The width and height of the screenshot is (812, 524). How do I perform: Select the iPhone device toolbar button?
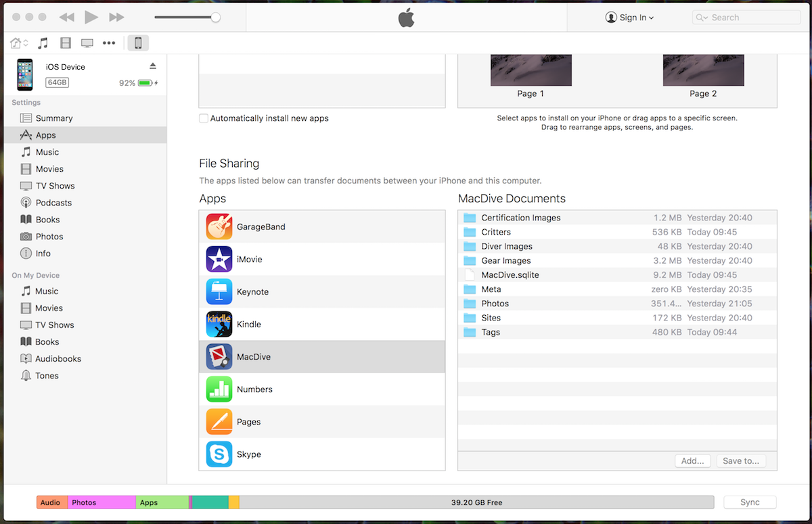tap(138, 43)
